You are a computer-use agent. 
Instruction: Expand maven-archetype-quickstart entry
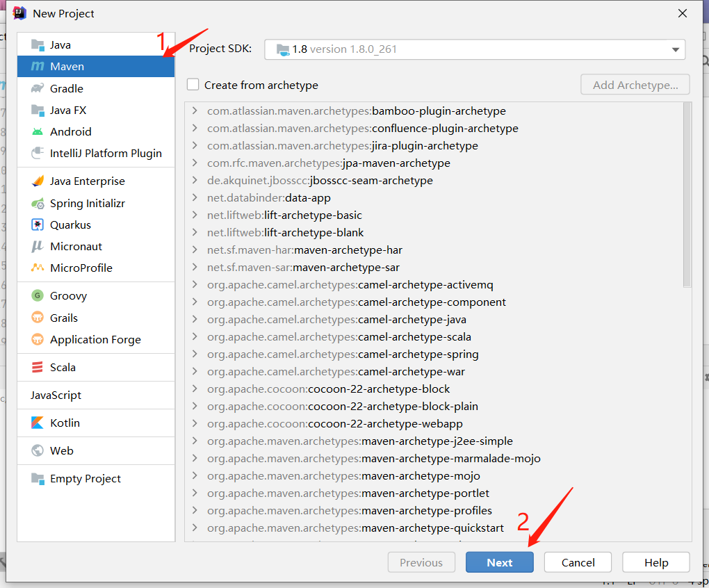coord(195,528)
